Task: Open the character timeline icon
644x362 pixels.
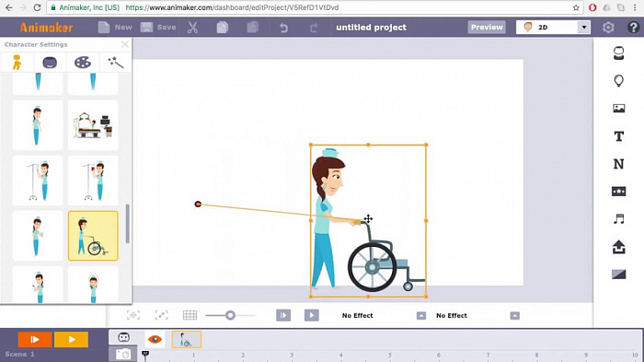Action: (123, 338)
